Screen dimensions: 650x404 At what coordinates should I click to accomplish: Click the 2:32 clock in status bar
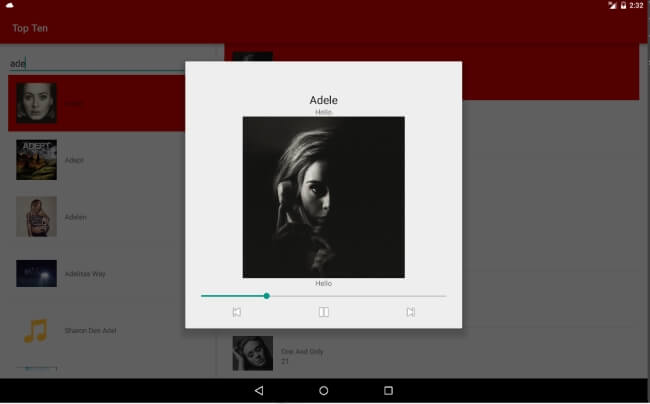[x=636, y=5]
